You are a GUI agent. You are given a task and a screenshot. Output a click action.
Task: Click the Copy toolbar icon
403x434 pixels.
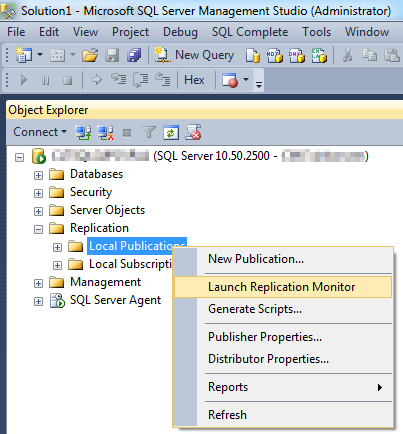369,55
